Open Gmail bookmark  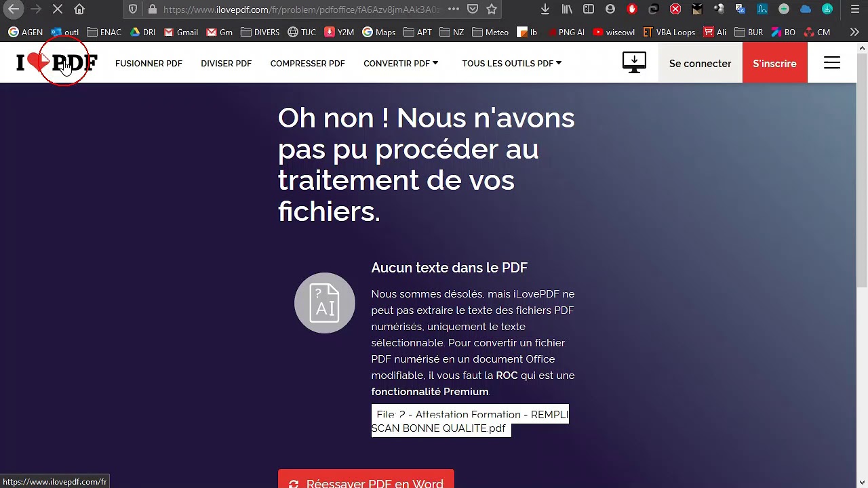[x=181, y=32]
